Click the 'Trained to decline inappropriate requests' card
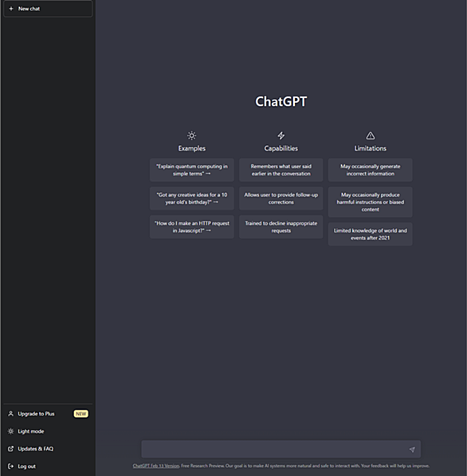This screenshot has width=467, height=476. pos(281,226)
